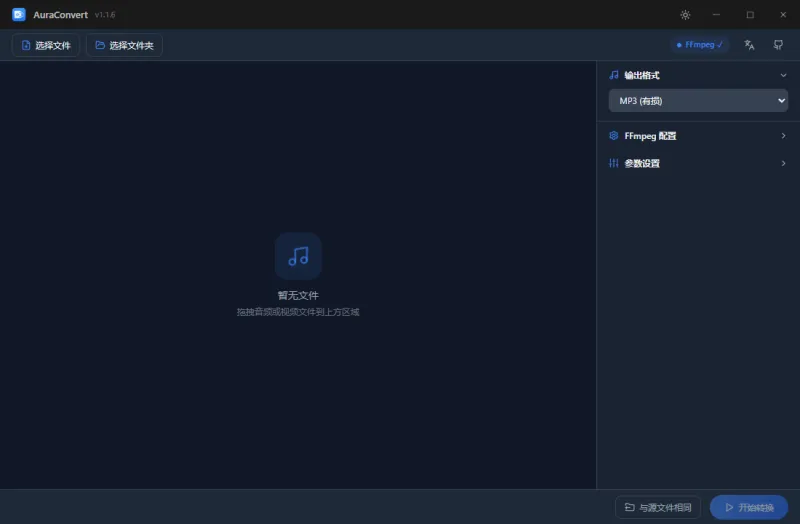Minimize the AuraConvert window
The width and height of the screenshot is (800, 524).
pos(716,15)
